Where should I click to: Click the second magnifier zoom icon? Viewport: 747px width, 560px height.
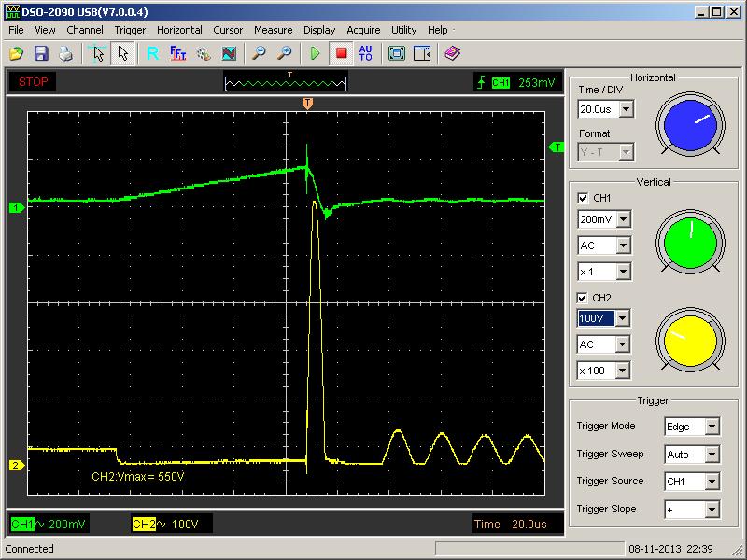click(285, 53)
